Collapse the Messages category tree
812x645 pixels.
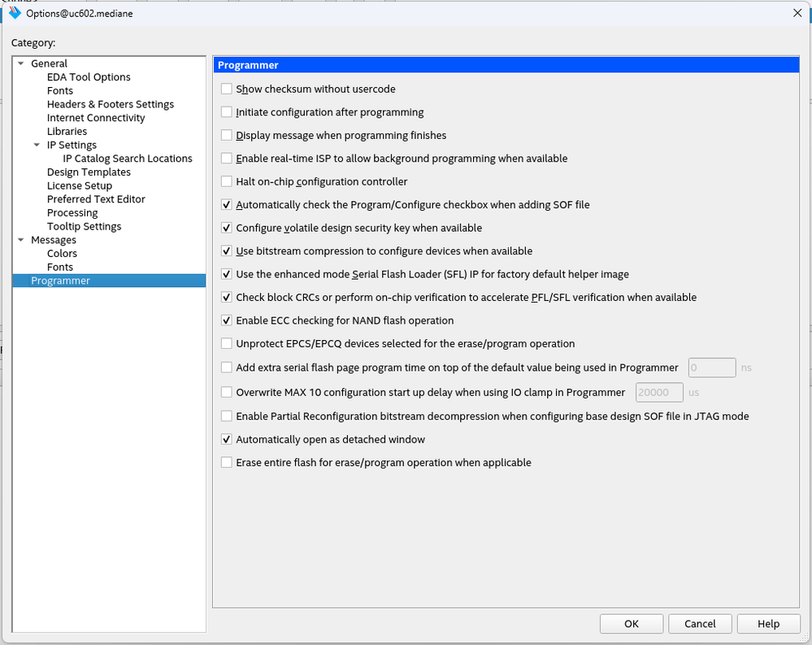[x=21, y=240]
